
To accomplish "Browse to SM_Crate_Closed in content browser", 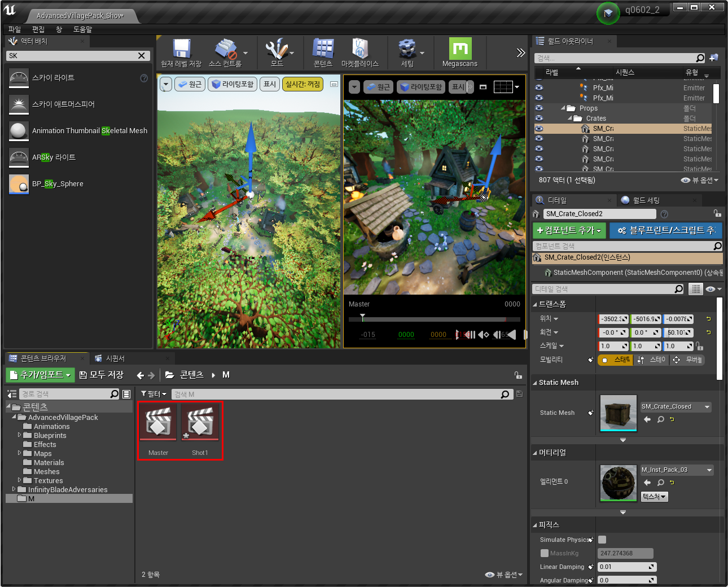I will click(660, 419).
